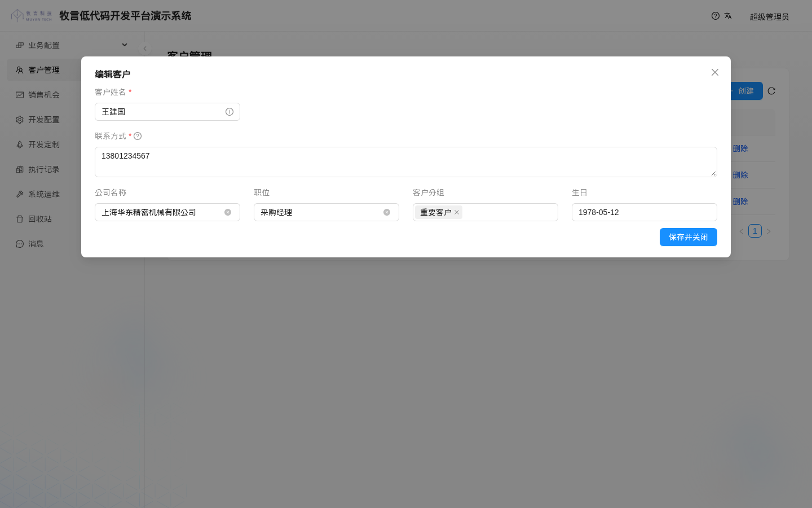Click the 消息 chat bubble icon
The height and width of the screenshot is (508, 812).
[x=20, y=244]
